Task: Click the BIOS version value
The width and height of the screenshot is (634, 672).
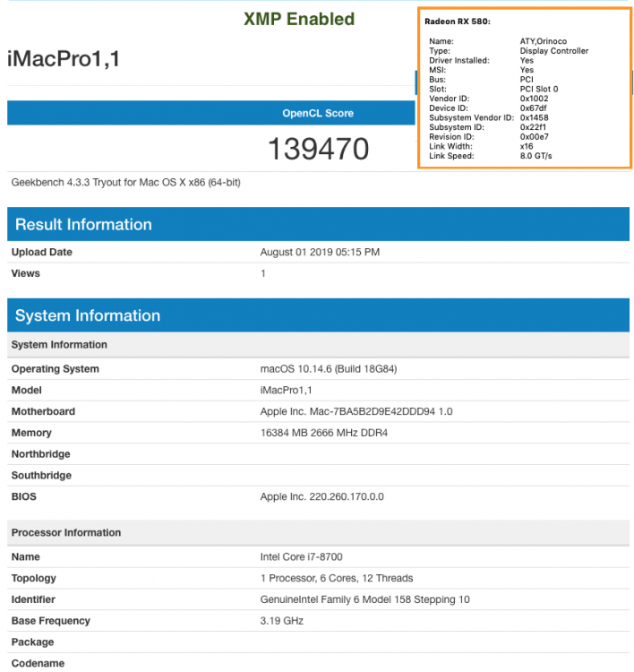Action: 322,496
